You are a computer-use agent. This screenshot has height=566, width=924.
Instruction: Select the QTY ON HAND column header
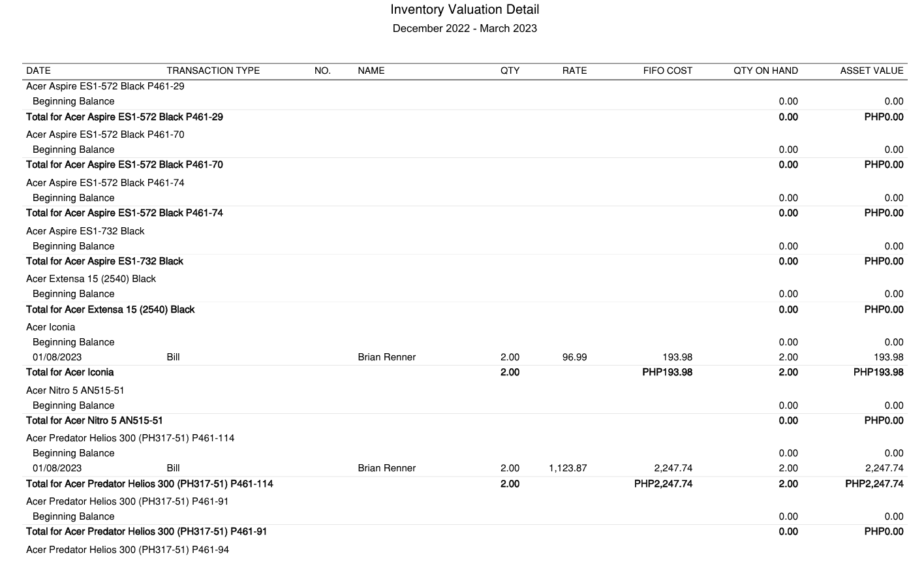(x=765, y=71)
